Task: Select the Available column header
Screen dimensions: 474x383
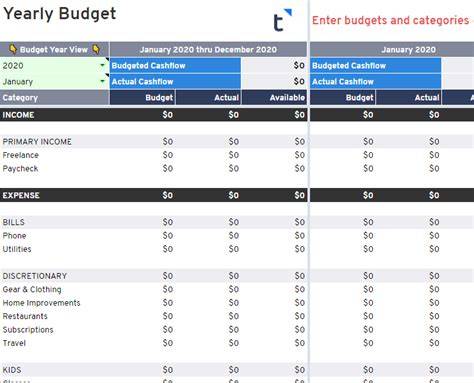Action: pos(274,98)
